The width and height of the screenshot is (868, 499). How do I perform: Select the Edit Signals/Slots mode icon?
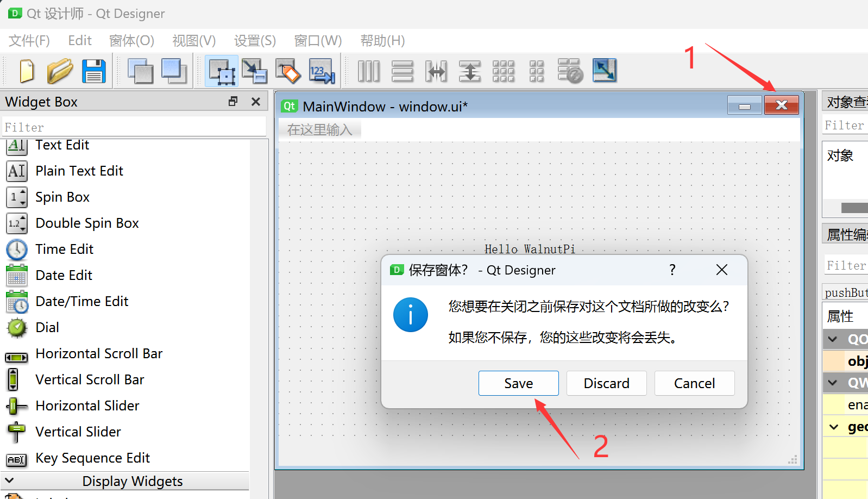(x=255, y=71)
